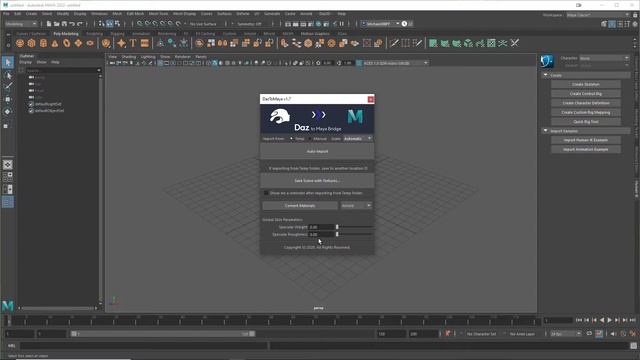This screenshot has height=360, width=640.
Task: Collapse the Import Samples section
Action: click(x=546, y=131)
